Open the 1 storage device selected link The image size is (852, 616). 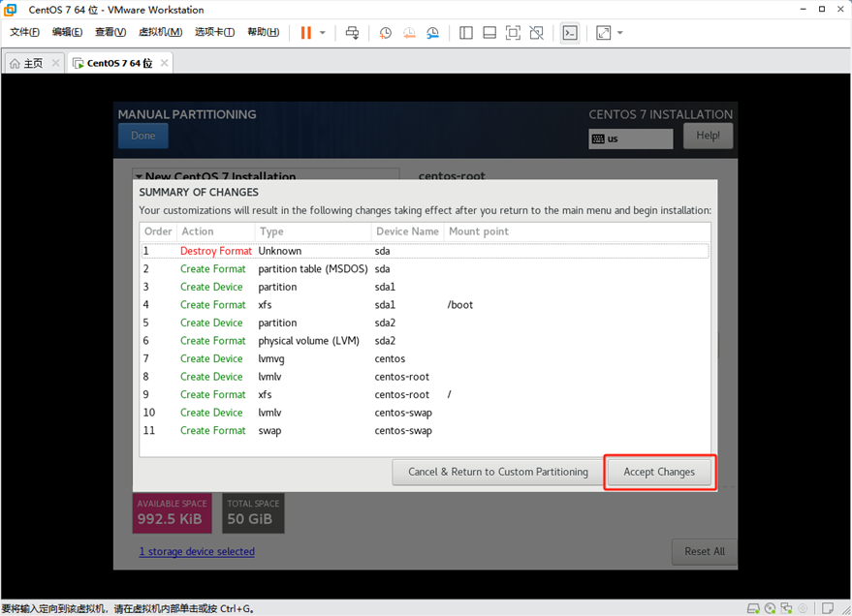197,551
